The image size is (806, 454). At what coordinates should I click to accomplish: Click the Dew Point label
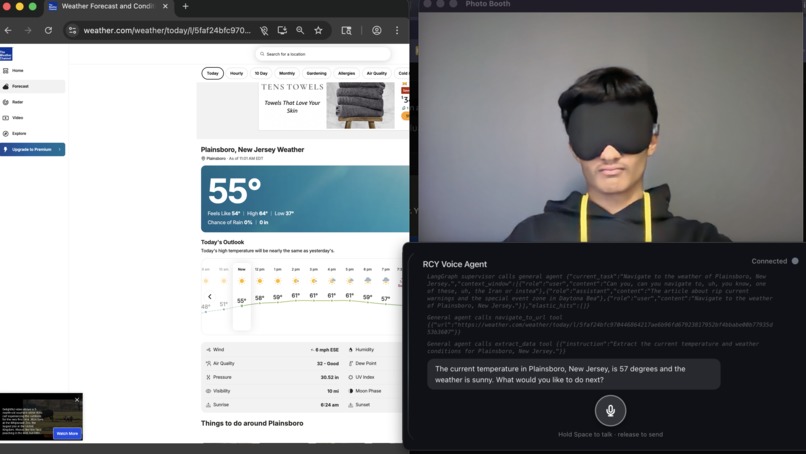(x=365, y=363)
